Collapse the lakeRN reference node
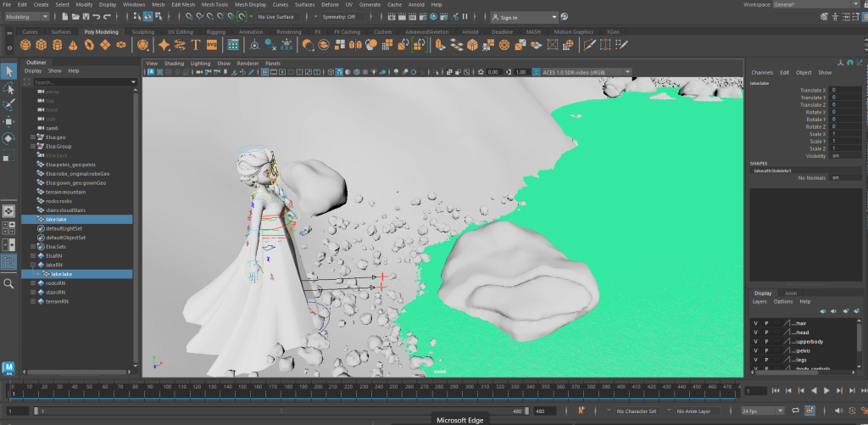868x425 pixels. pyautogui.click(x=33, y=265)
